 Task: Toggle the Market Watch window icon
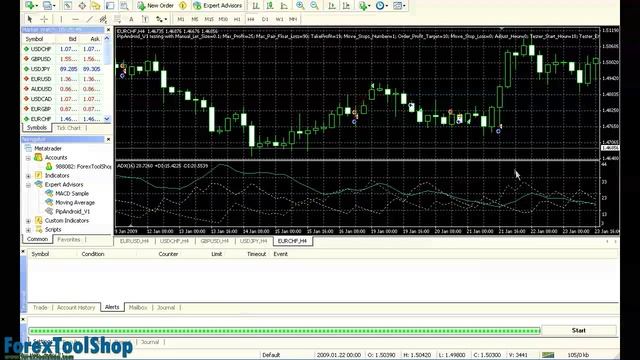[68, 6]
